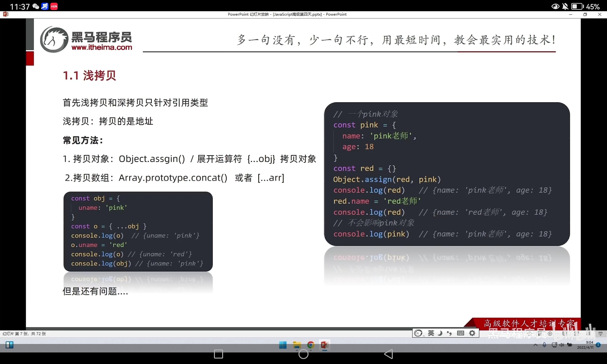Click the IME horse logo icon

[419, 333]
